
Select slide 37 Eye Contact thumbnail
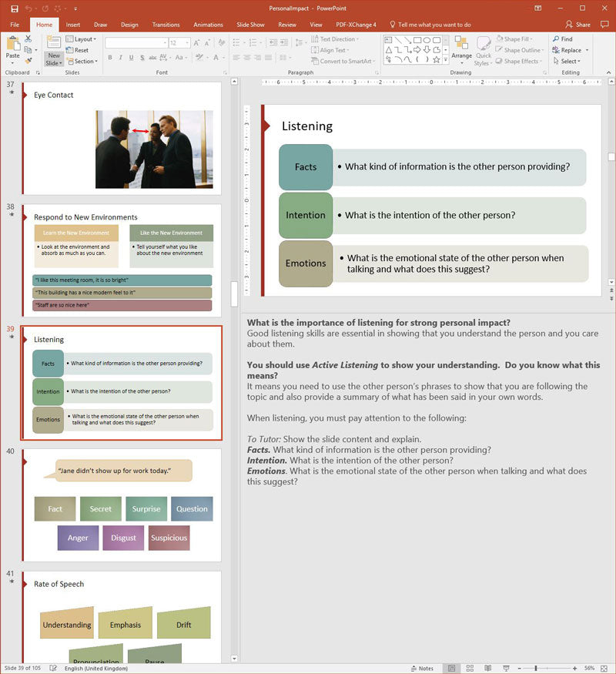(x=122, y=139)
